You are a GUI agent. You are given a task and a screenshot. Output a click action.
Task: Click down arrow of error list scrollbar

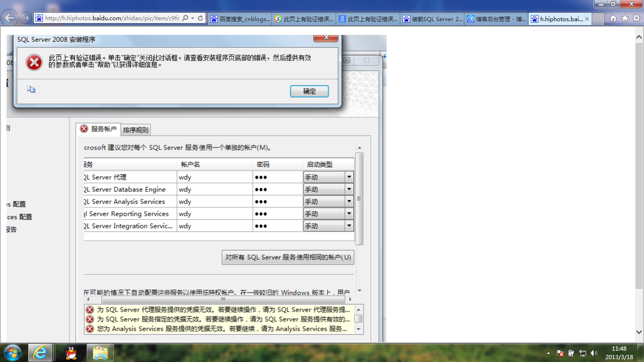pos(358,329)
